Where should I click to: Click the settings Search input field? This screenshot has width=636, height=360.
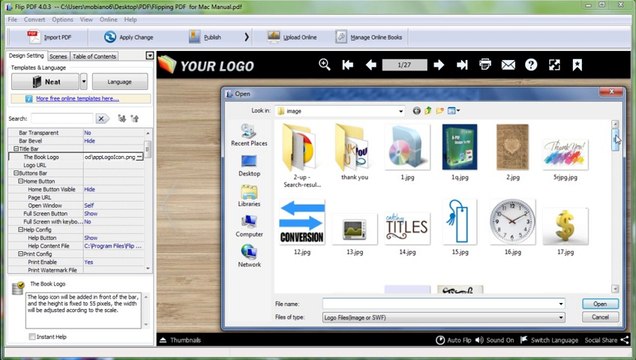coord(62,118)
